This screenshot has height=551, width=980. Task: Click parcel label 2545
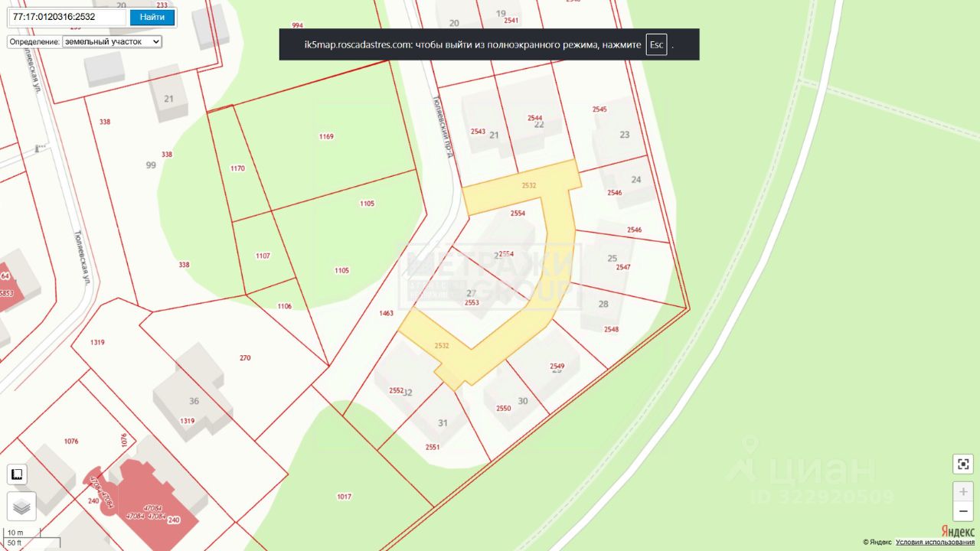pos(599,109)
